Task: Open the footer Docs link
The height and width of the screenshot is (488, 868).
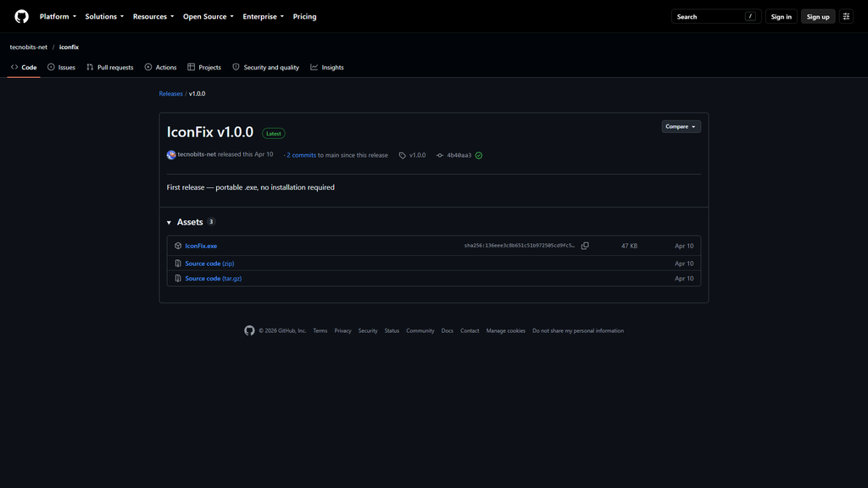Action: click(448, 331)
